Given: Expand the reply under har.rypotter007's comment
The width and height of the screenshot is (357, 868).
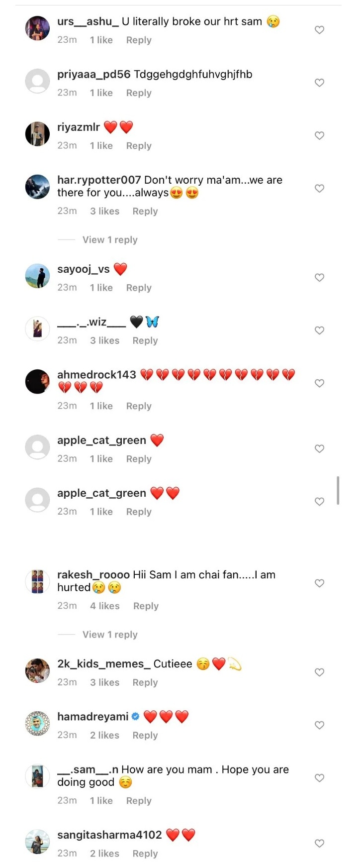Looking at the screenshot, I should [x=109, y=239].
